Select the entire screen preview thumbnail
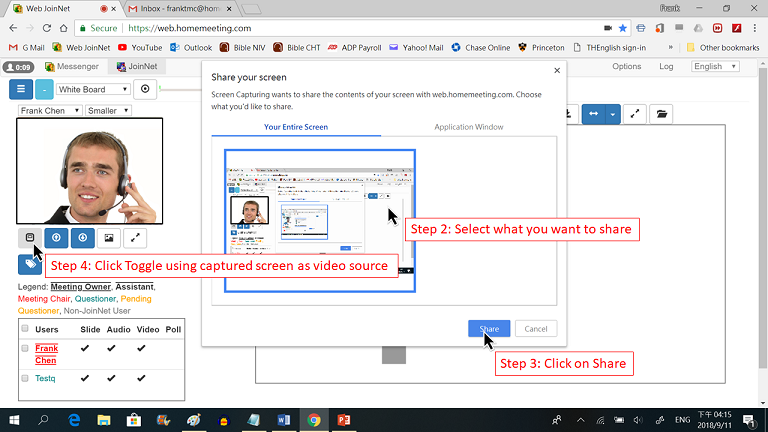Image resolution: width=768 pixels, height=432 pixels. (x=319, y=220)
